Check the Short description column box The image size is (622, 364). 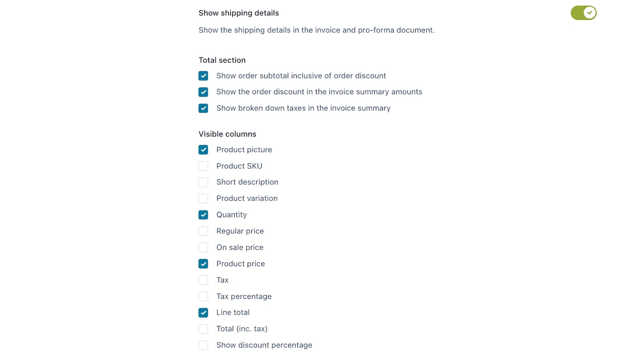click(x=203, y=182)
